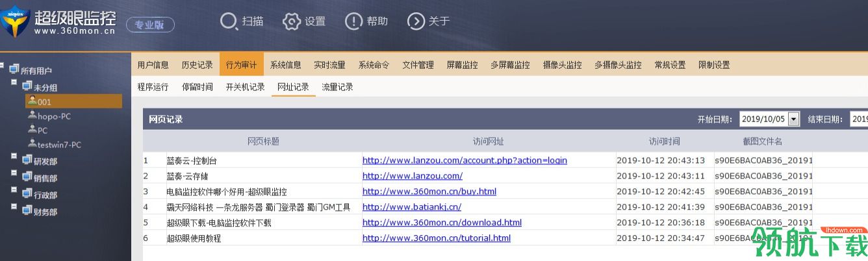Click user icon beside hopo-PC
This screenshot has width=868, height=261.
point(32,115)
